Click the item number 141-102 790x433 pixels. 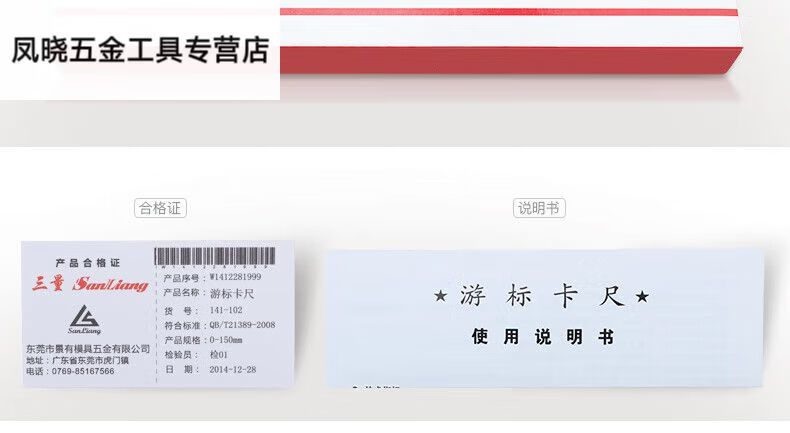click(226, 310)
